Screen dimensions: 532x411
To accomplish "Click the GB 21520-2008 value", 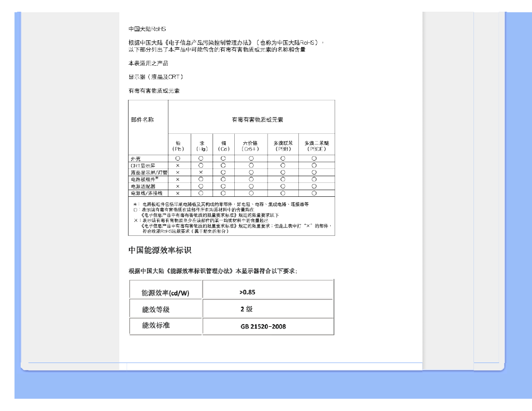I will tap(263, 326).
